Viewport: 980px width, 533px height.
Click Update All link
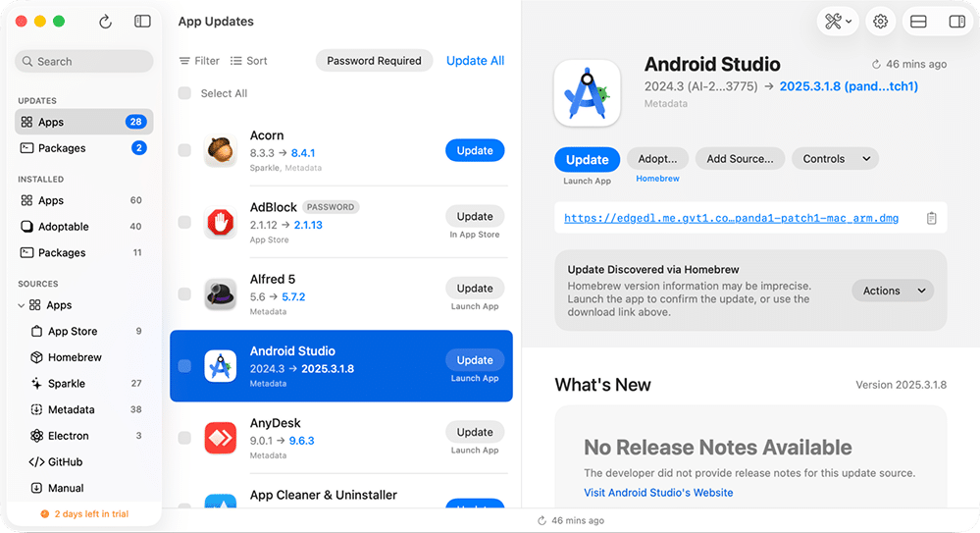tap(475, 61)
